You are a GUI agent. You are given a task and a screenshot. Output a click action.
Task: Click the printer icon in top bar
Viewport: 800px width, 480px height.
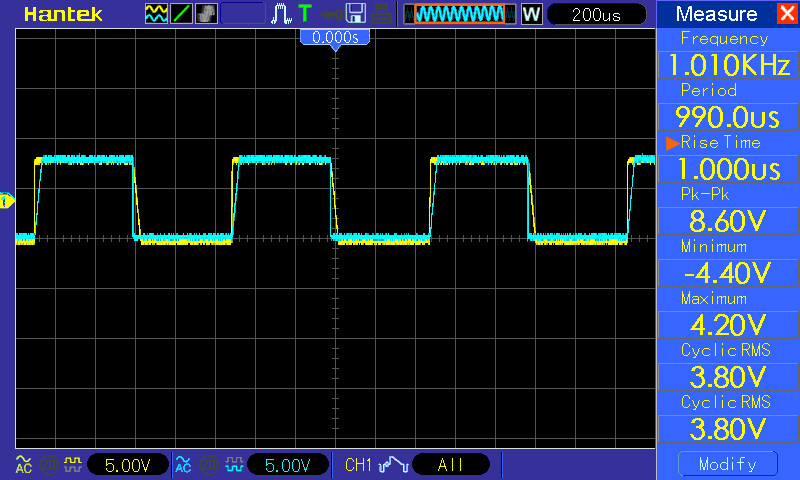pyautogui.click(x=382, y=14)
